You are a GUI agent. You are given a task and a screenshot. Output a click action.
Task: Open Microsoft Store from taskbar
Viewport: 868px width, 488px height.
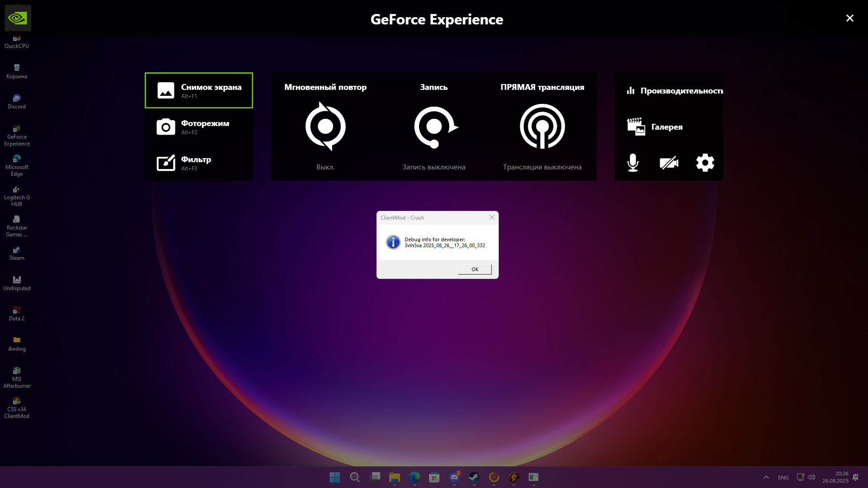[x=434, y=477]
